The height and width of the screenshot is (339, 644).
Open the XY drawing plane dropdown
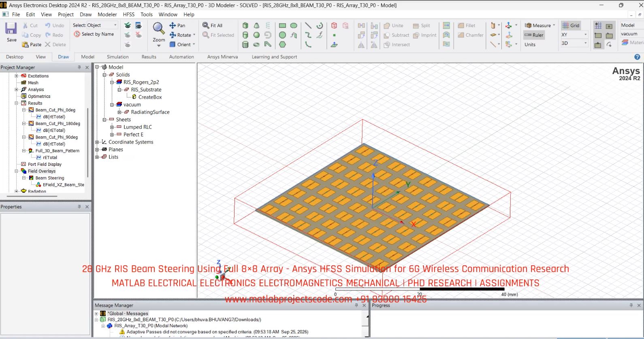click(574, 35)
